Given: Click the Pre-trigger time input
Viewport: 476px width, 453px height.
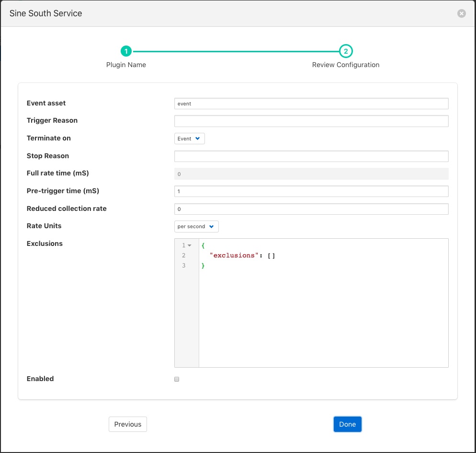Looking at the screenshot, I should pos(311,191).
